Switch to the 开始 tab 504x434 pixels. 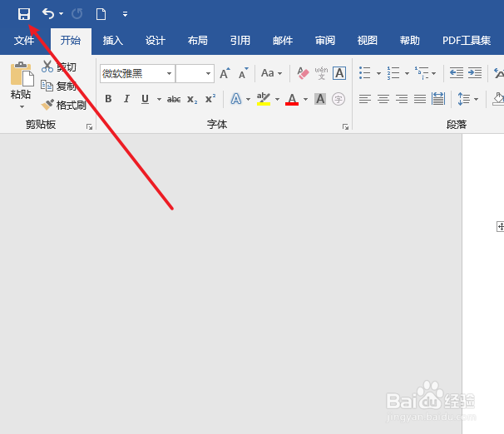pos(71,41)
